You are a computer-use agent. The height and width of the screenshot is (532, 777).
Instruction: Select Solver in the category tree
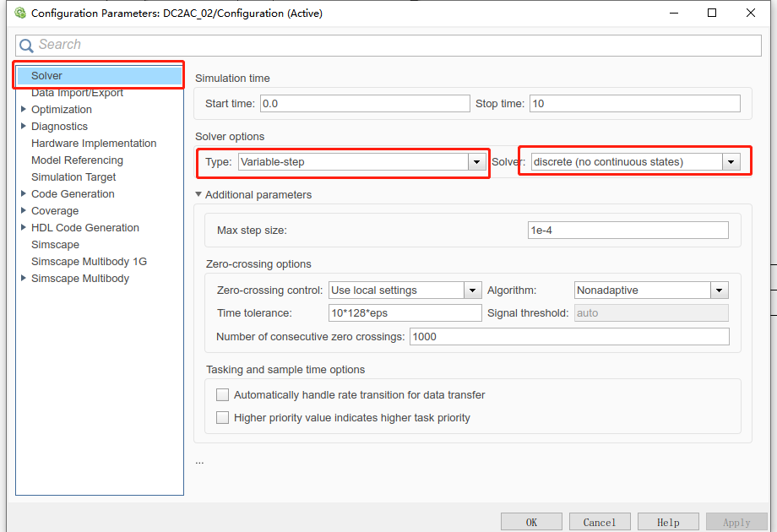(x=99, y=76)
